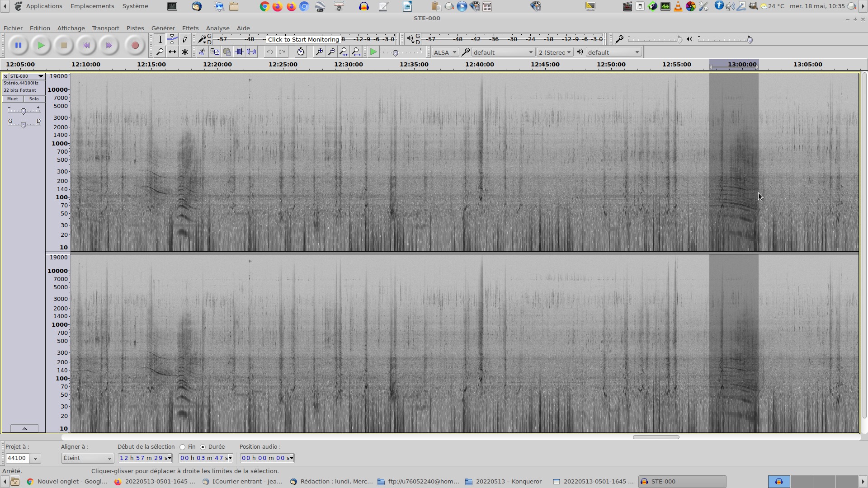
Task: Select the Time Shift tool
Action: (172, 52)
